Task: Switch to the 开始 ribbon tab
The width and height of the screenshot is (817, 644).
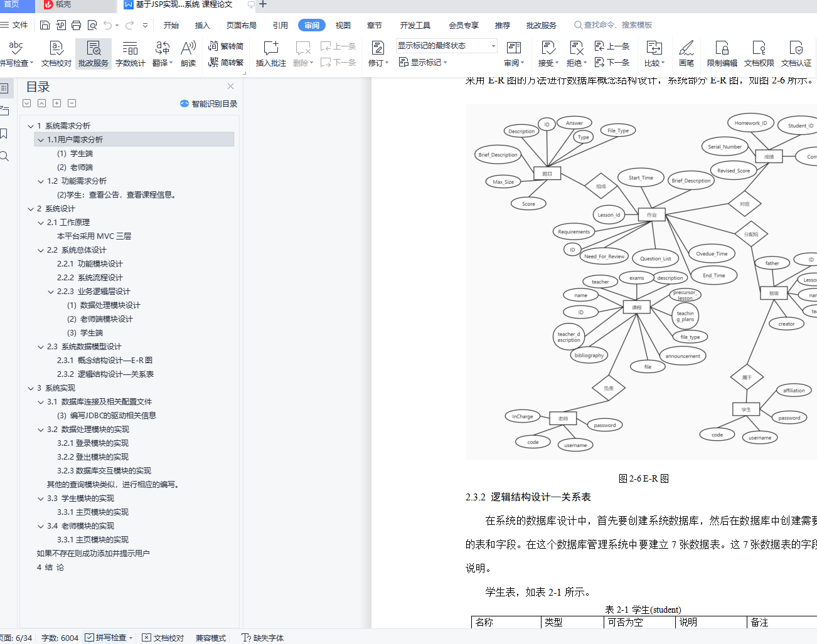Action: [x=171, y=25]
